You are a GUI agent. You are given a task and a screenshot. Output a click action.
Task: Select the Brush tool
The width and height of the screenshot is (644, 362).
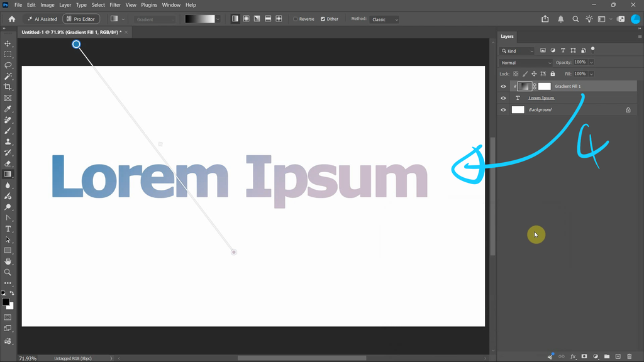[x=8, y=131]
